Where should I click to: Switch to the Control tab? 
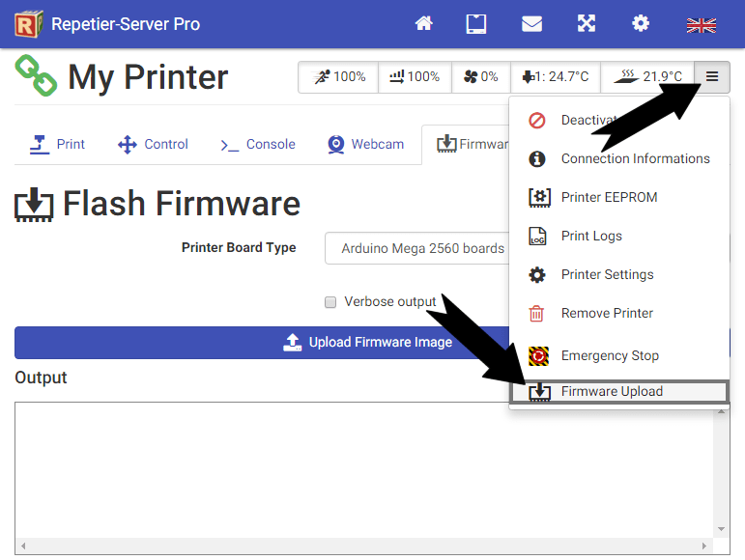point(153,144)
